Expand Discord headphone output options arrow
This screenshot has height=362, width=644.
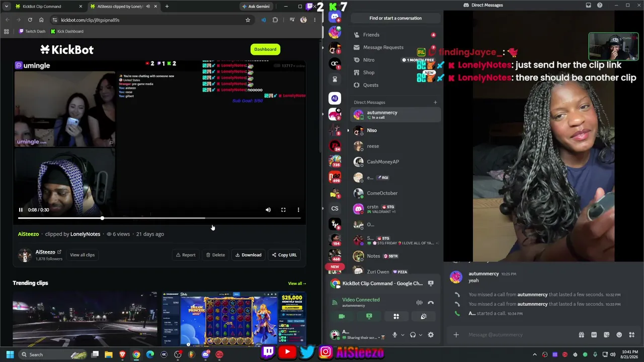tap(420, 335)
